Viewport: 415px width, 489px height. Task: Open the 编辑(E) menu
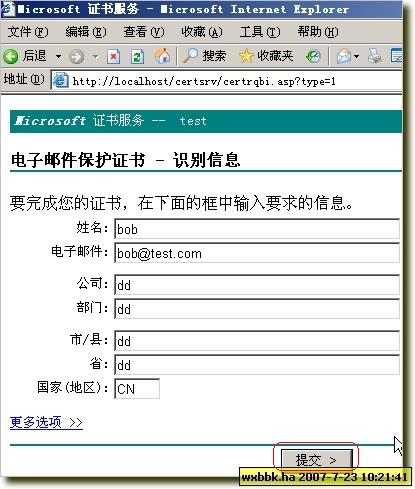tap(86, 32)
